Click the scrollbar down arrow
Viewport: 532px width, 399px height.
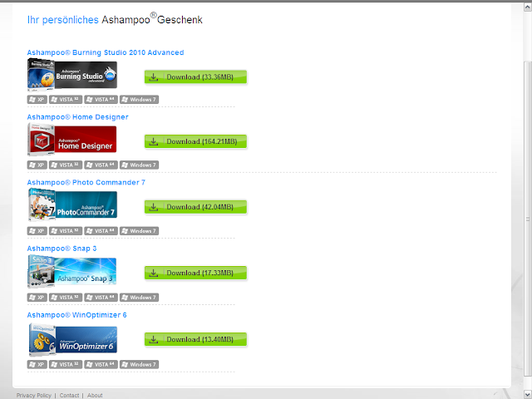[x=528, y=394]
